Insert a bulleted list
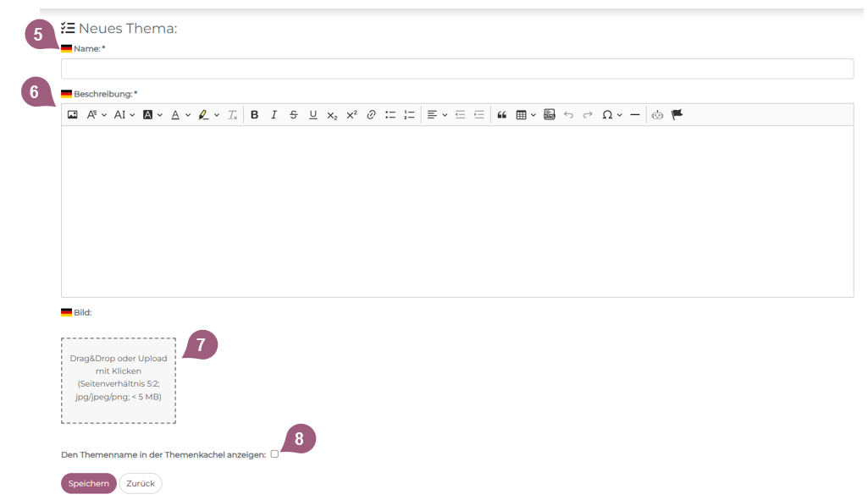Screen dimensions: 868x500 (x=390, y=115)
